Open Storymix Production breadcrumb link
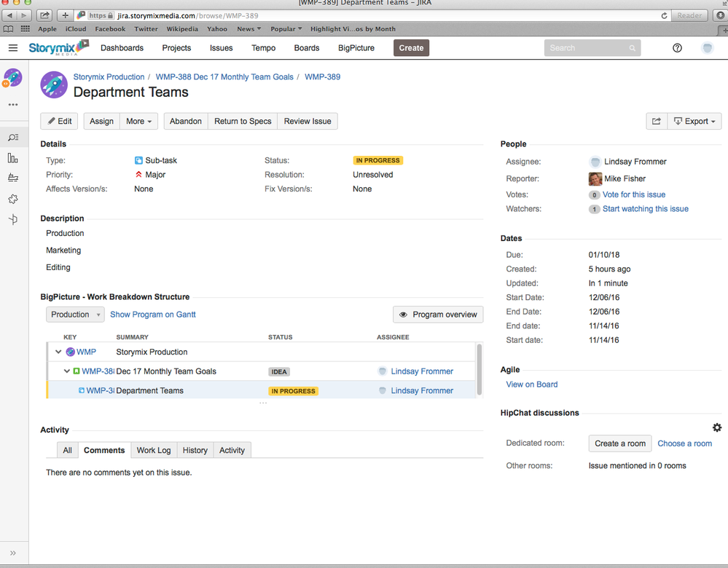The width and height of the screenshot is (728, 568). (x=109, y=77)
